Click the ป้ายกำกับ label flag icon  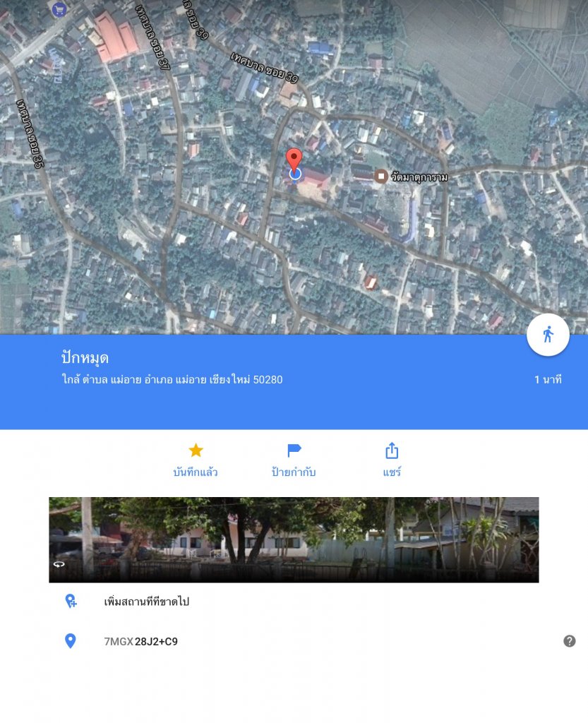pos(294,450)
